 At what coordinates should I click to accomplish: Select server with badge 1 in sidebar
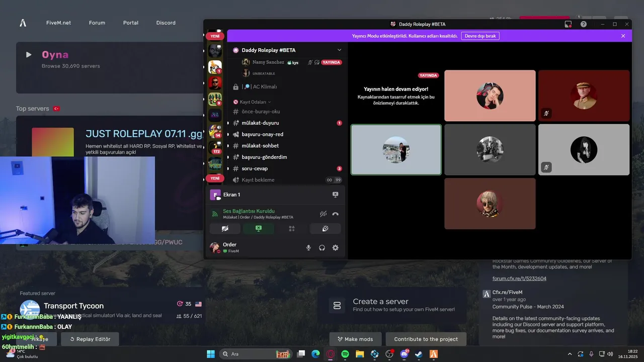(x=215, y=67)
